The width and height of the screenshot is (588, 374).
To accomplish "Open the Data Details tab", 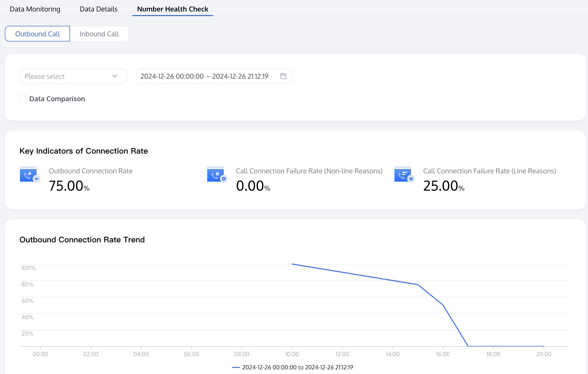I will click(98, 9).
